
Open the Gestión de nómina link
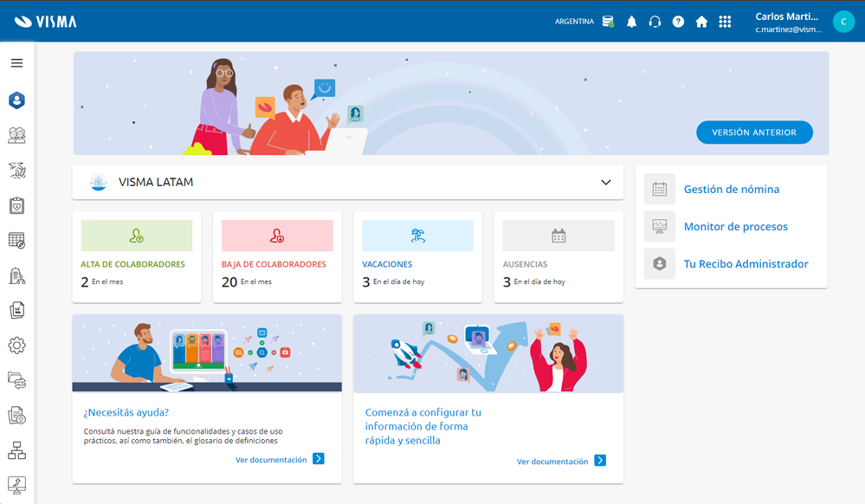(732, 190)
